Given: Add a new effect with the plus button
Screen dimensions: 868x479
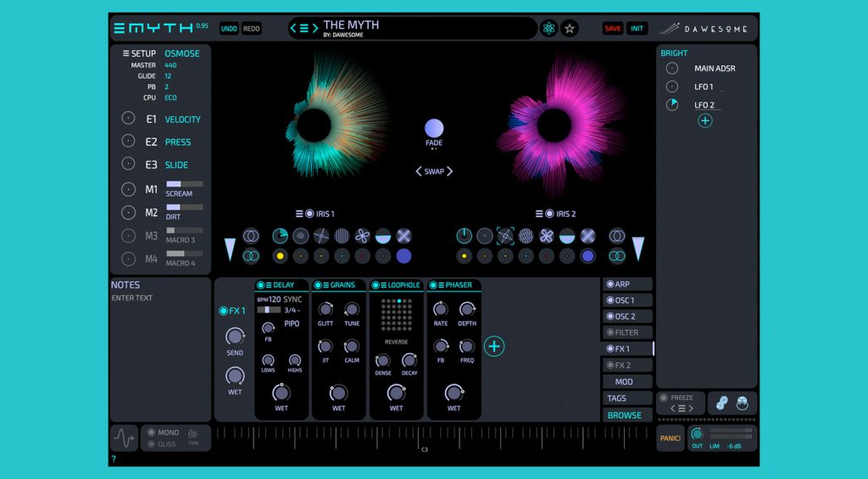Looking at the screenshot, I should [x=494, y=346].
